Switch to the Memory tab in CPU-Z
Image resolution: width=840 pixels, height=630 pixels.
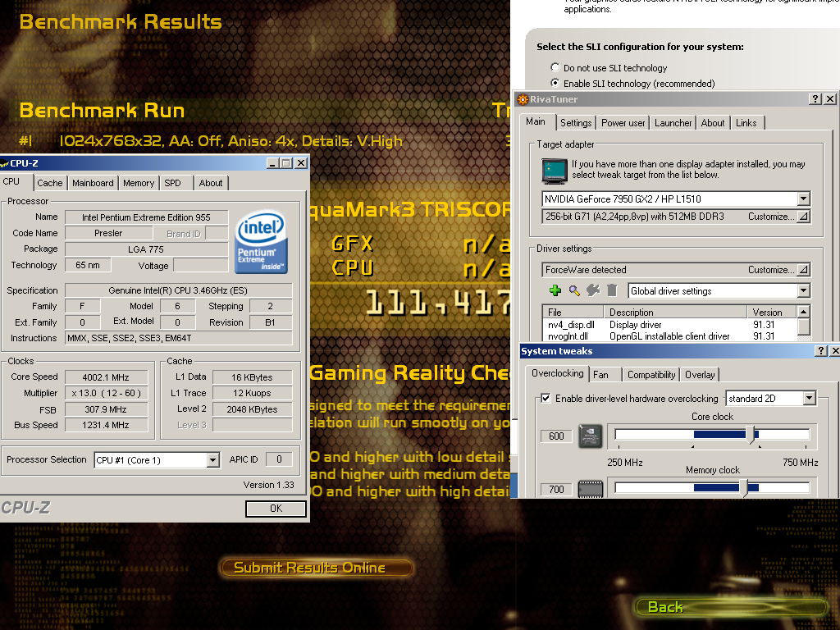tap(139, 183)
